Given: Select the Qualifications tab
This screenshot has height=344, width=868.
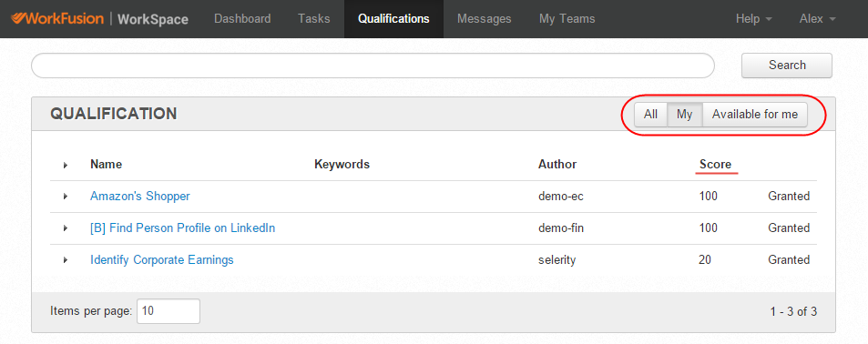Looking at the screenshot, I should click(x=393, y=19).
